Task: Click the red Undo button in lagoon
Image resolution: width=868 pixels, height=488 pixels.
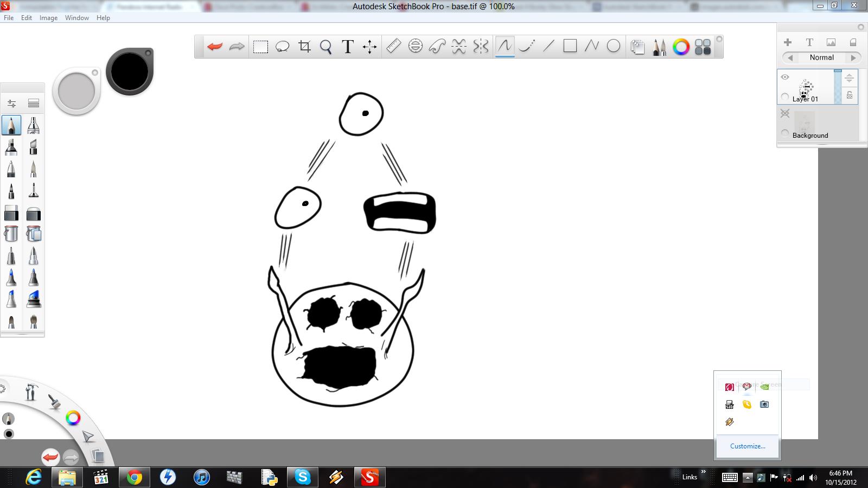Action: point(50,458)
